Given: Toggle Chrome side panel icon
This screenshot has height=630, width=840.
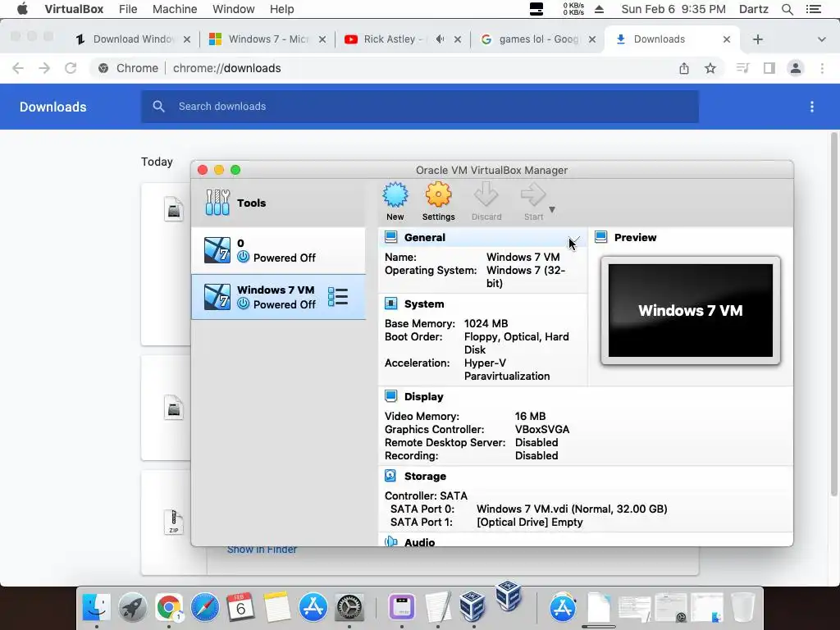Looking at the screenshot, I should coord(769,68).
